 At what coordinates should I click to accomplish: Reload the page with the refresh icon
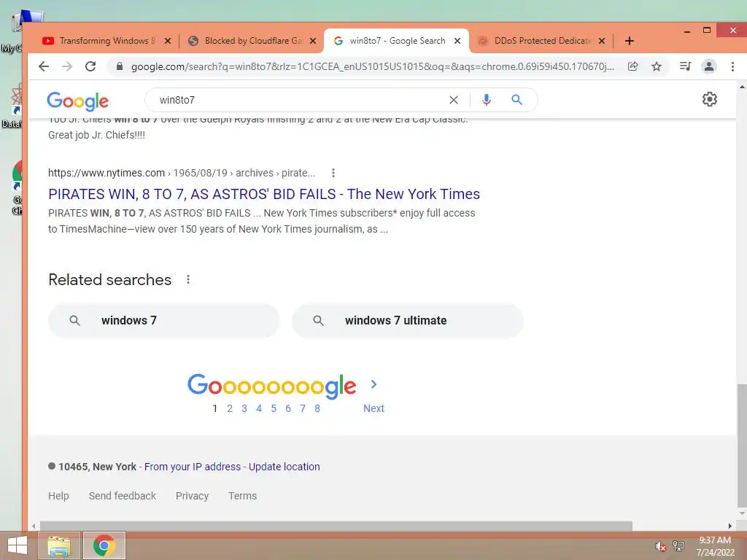click(90, 66)
